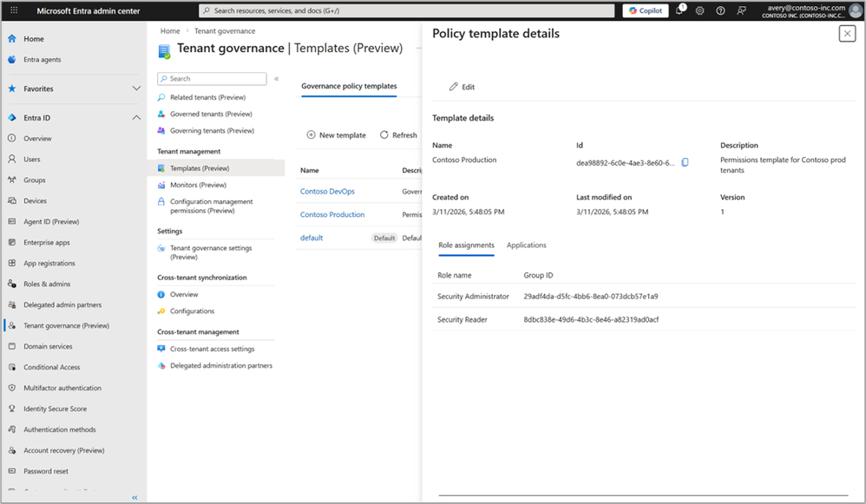Open Tenant governance settings (Preview)

tap(210, 252)
